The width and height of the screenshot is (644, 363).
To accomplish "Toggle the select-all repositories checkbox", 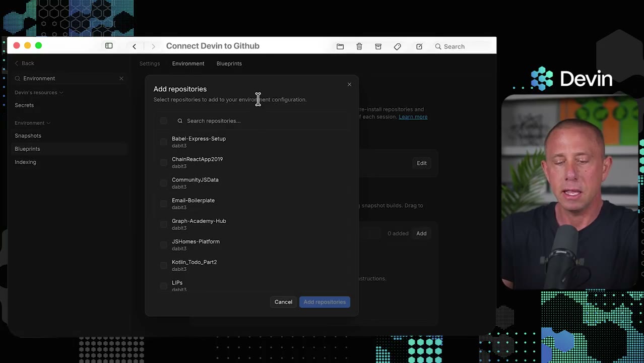I will (x=163, y=120).
